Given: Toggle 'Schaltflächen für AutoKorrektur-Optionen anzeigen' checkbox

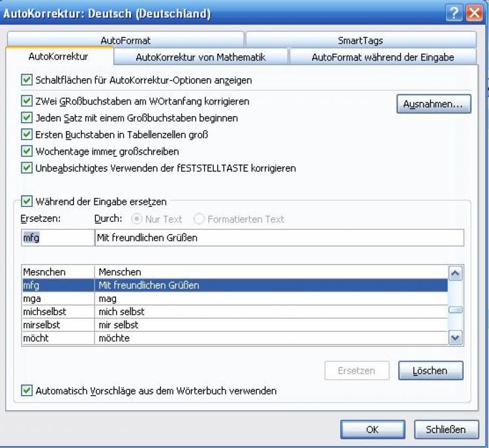Looking at the screenshot, I should tap(27, 80).
